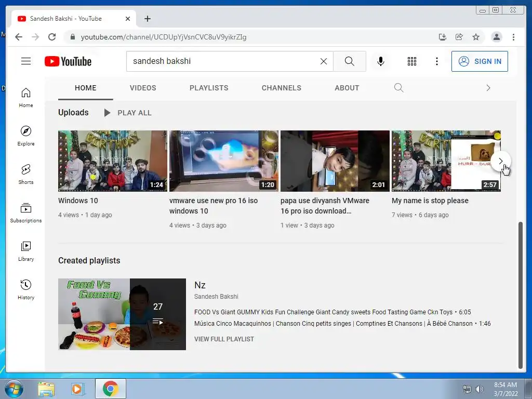Open the 'vmware use new pro 16 iso' title
This screenshot has height=399, width=532.
[x=214, y=206]
